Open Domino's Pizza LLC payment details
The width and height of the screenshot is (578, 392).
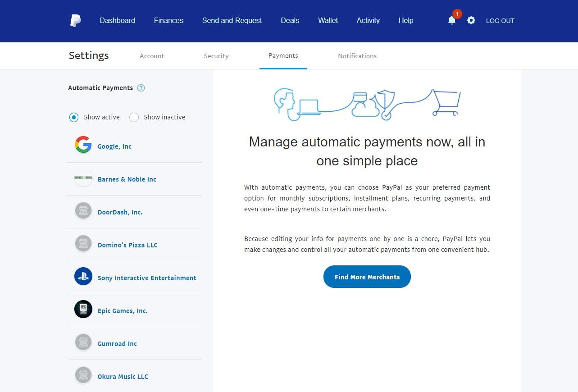pos(127,245)
